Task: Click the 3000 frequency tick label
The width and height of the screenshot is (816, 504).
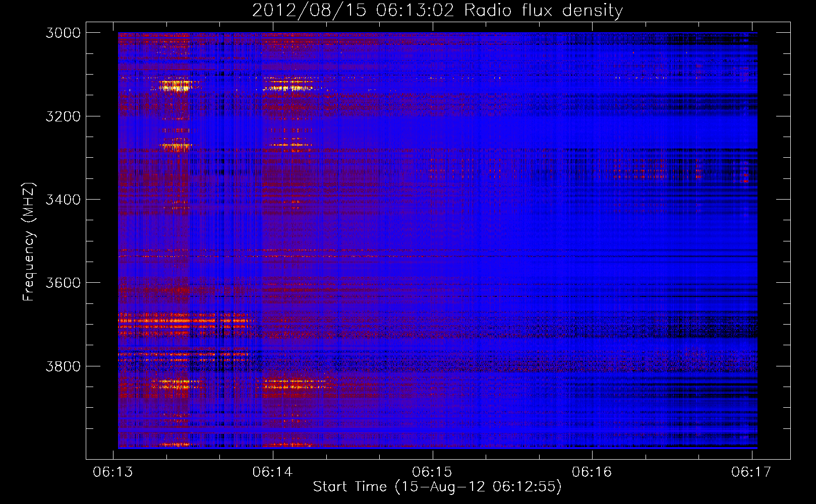Action: (x=63, y=33)
